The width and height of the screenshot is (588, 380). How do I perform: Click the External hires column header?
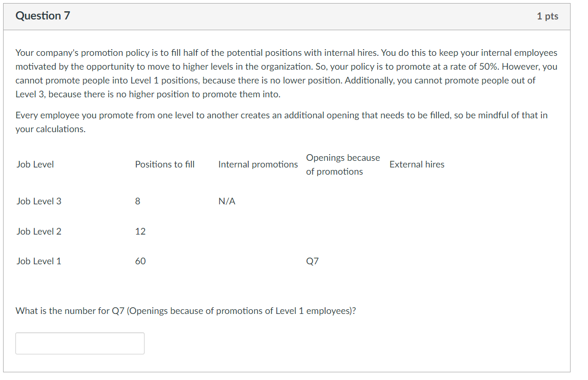417,164
